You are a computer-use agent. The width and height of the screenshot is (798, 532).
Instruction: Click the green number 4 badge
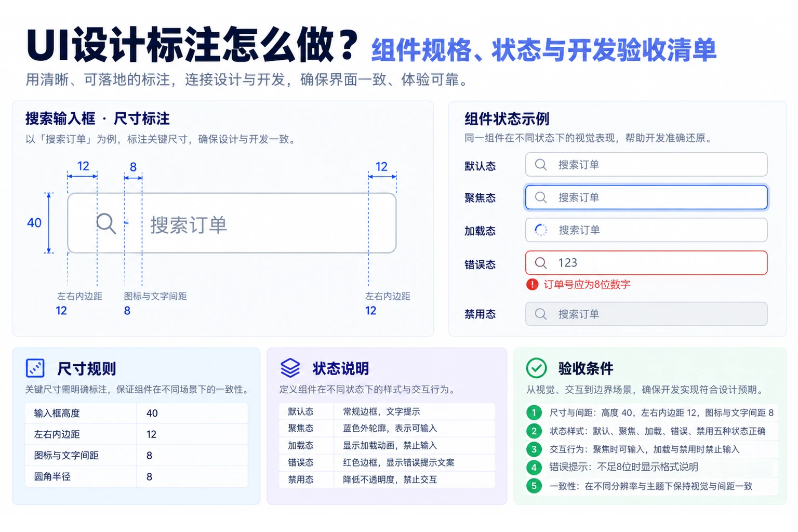(534, 467)
